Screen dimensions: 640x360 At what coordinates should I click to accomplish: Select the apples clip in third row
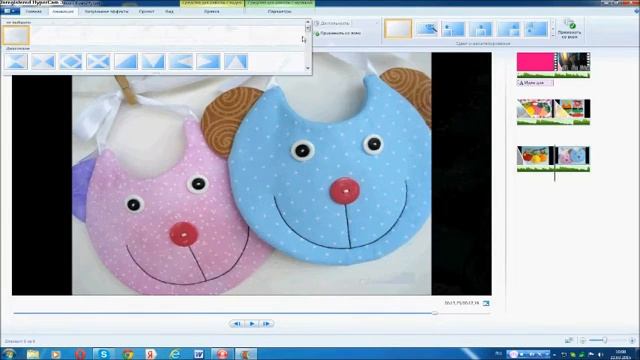click(534, 156)
